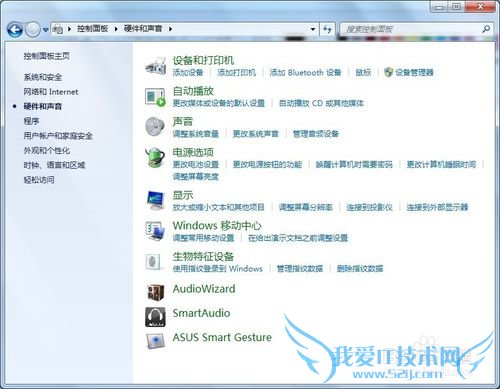Select 时钟、语言和区域 in sidebar
The image size is (500, 389).
point(54,165)
